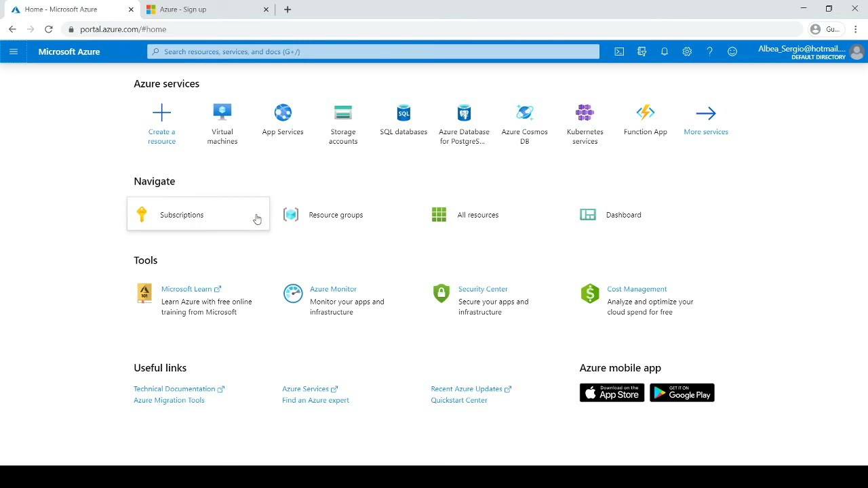Screen dimensions: 868x488
Task: Open the Storage accounts icon
Action: (x=343, y=113)
